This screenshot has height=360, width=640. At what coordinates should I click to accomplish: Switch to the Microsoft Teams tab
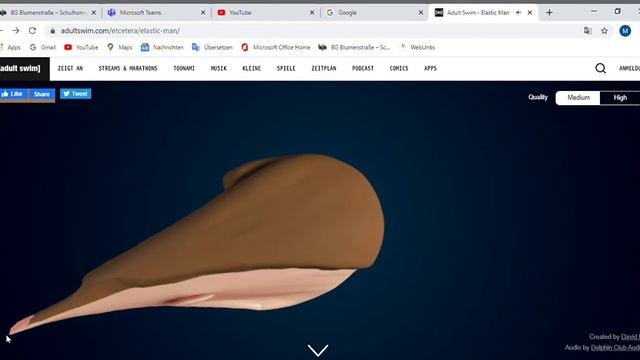coord(156,13)
